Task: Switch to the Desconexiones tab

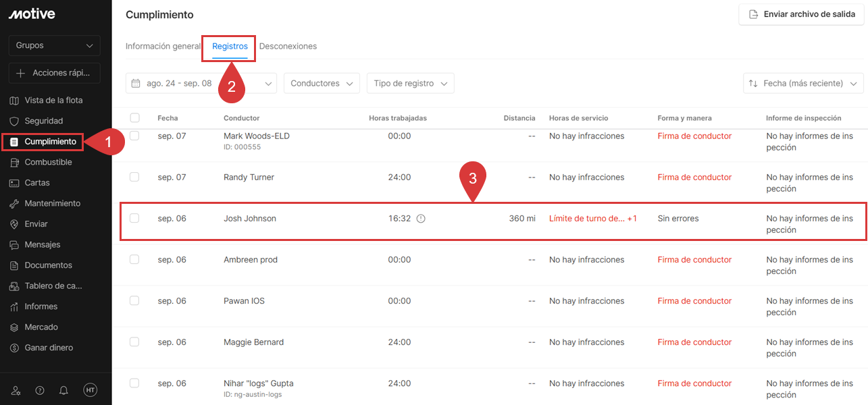Action: pos(288,47)
